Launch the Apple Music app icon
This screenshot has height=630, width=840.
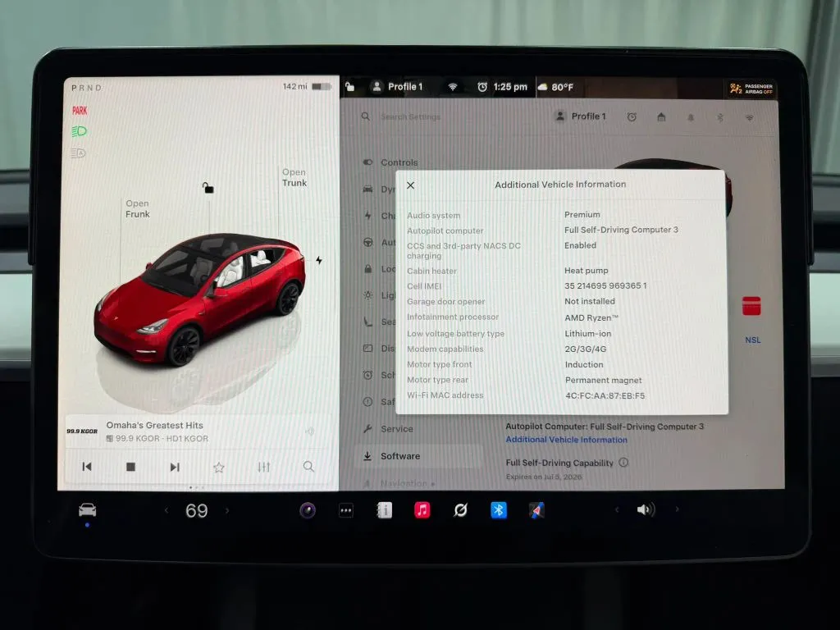[422, 510]
